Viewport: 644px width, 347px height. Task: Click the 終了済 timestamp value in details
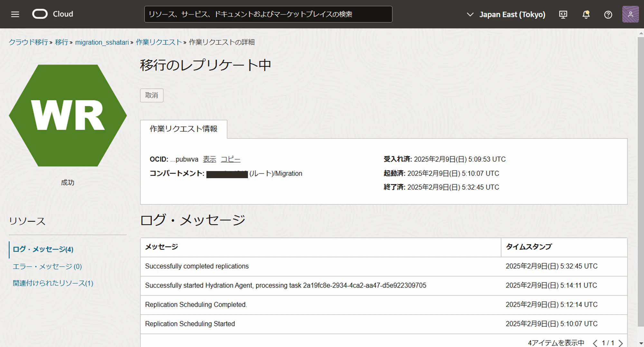(453, 187)
